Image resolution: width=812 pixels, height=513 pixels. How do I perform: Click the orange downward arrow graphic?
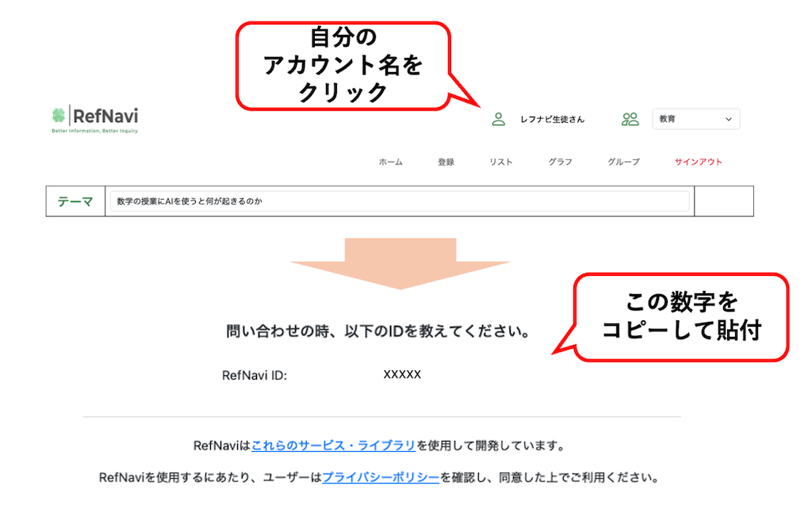(400, 263)
